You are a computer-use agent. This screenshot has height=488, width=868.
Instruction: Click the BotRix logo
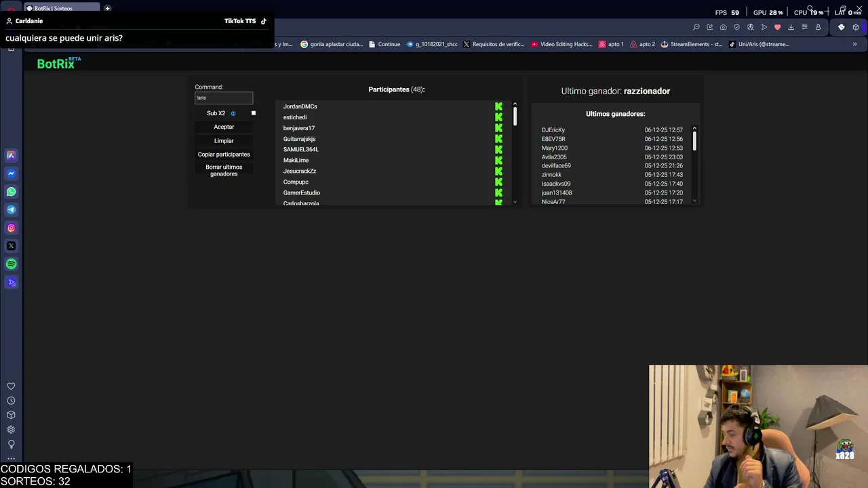pos(58,63)
